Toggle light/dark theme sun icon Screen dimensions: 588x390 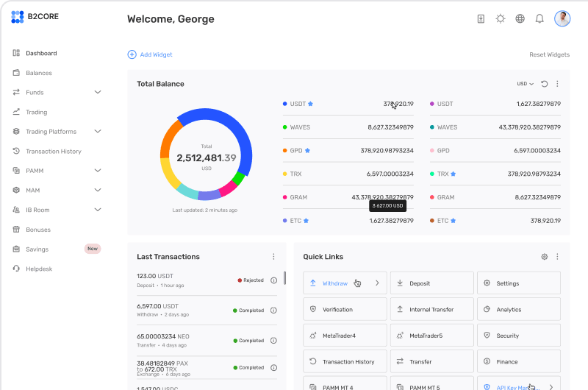coord(501,19)
